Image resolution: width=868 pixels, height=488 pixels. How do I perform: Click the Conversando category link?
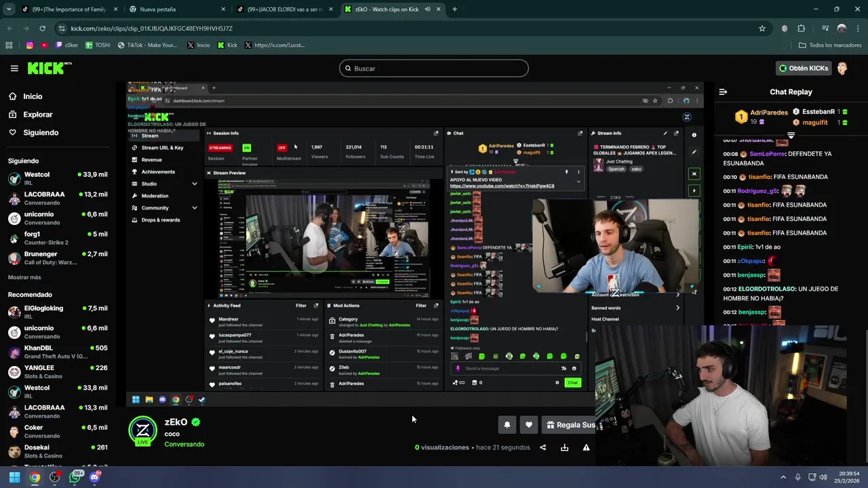pos(184,445)
